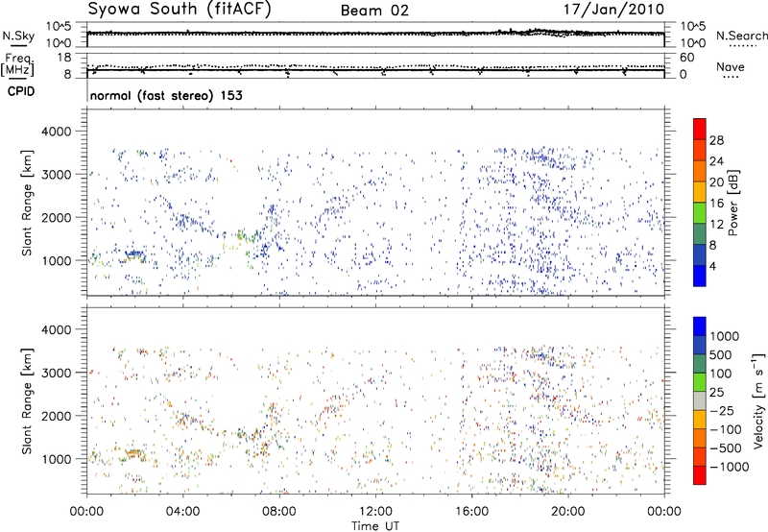Pick the light green 25–100 Velocity colorbar segment

tap(700, 382)
